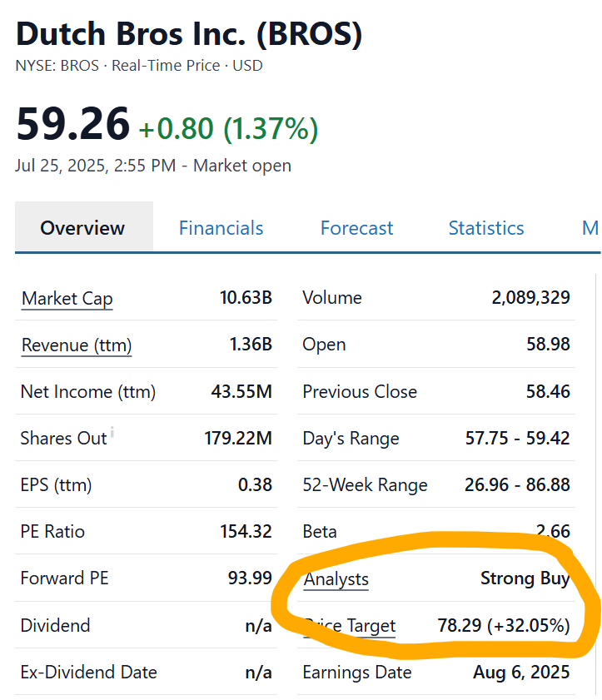Select the Earnings Date label

(x=357, y=673)
